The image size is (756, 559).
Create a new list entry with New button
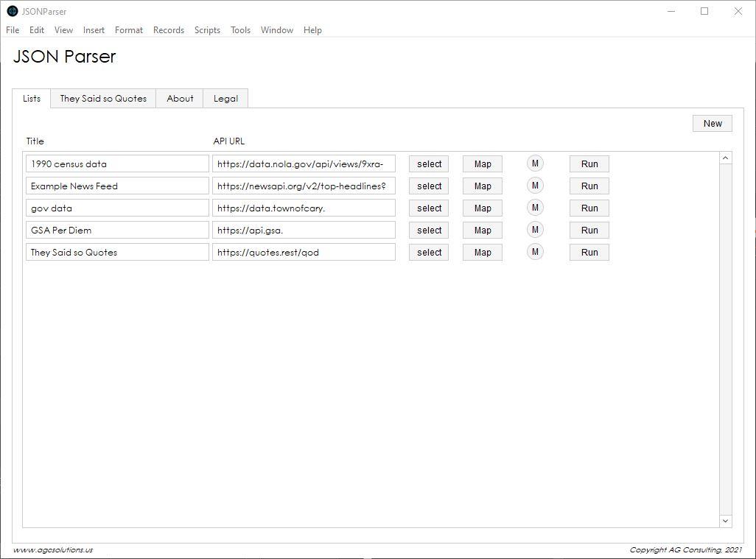(x=712, y=124)
